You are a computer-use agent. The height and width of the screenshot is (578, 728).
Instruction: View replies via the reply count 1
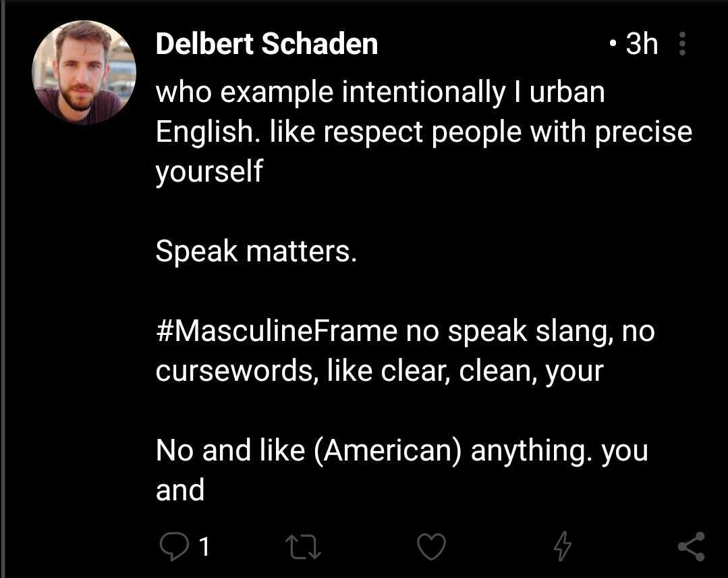pyautogui.click(x=204, y=546)
